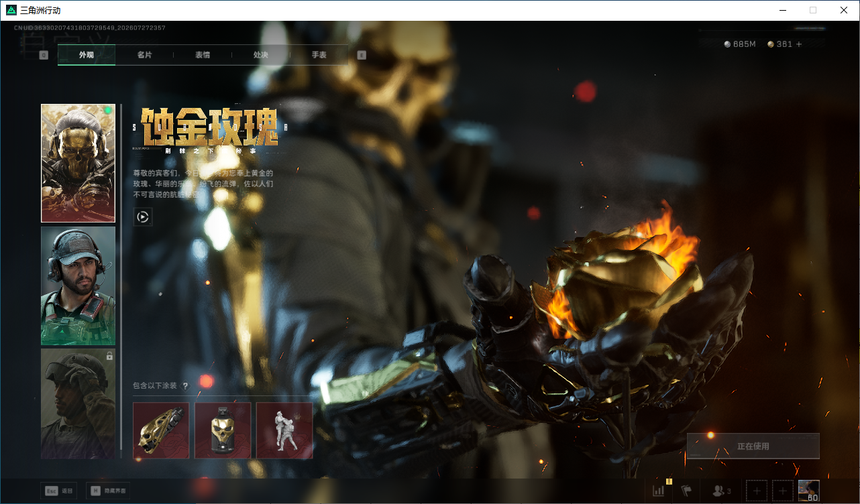Click the first empty squad slot plus
Viewport: 860px width, 504px height.
click(757, 491)
